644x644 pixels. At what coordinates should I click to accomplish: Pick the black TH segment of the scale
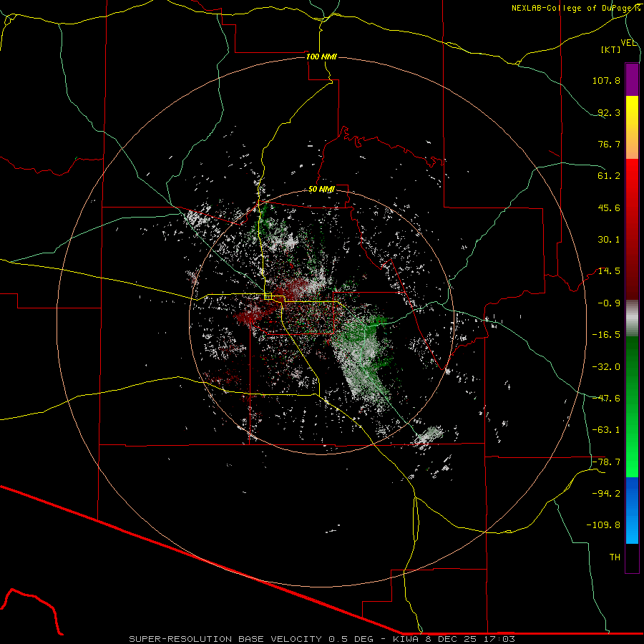[x=632, y=558]
